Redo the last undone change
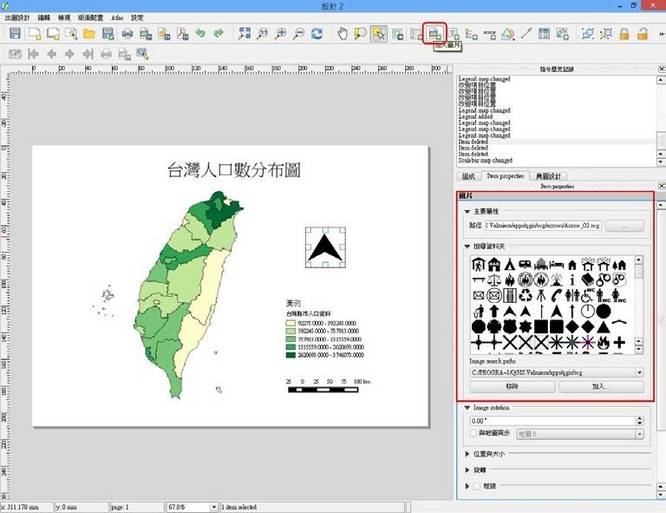This screenshot has height=513, width=666. point(218,34)
